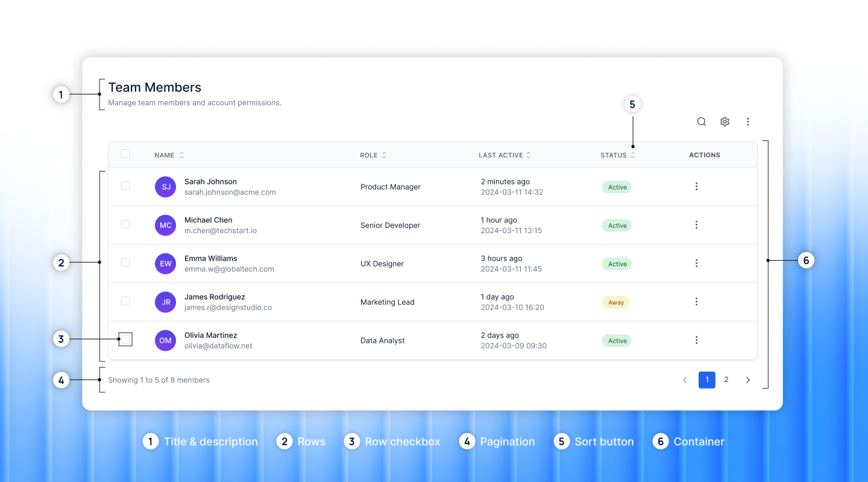This screenshot has width=868, height=482.
Task: Click the next page arrow
Action: click(747, 380)
